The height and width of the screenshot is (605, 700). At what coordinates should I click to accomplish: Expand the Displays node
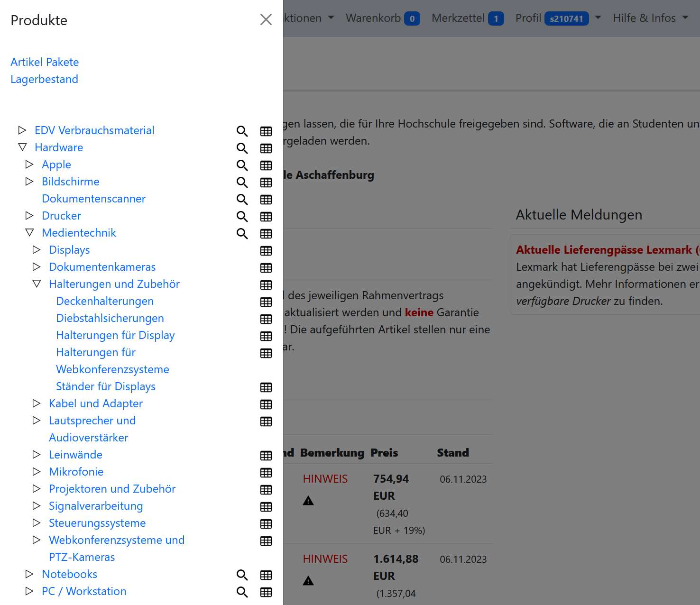pos(36,249)
